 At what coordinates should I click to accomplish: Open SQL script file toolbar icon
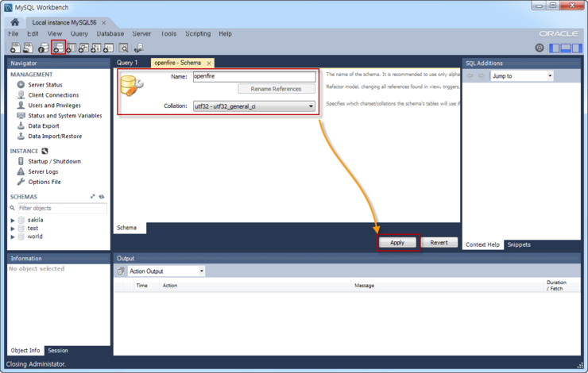click(28, 48)
